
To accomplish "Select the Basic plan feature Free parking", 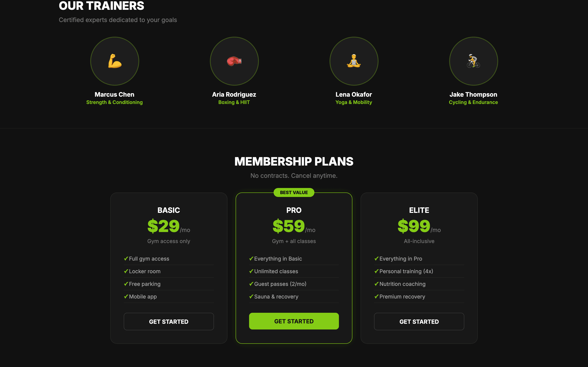I will tap(145, 284).
